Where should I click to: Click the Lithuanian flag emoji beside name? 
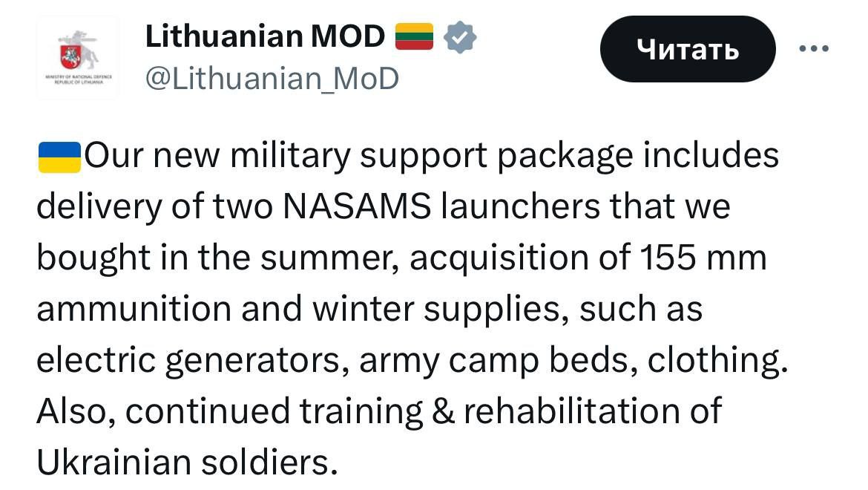point(414,36)
